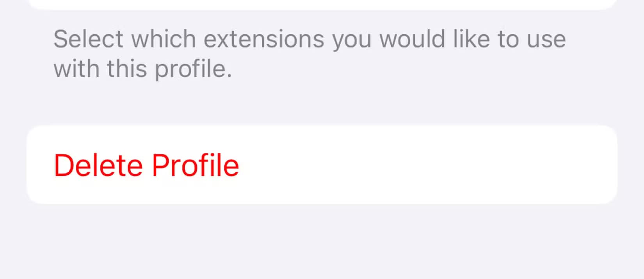
Task: Remove this profile using Delete Profile
Action: [146, 165]
